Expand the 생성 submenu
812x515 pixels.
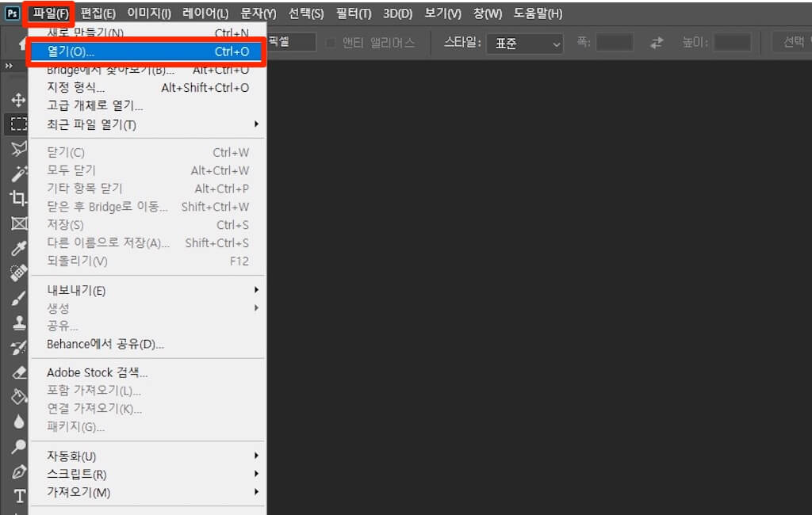(147, 308)
